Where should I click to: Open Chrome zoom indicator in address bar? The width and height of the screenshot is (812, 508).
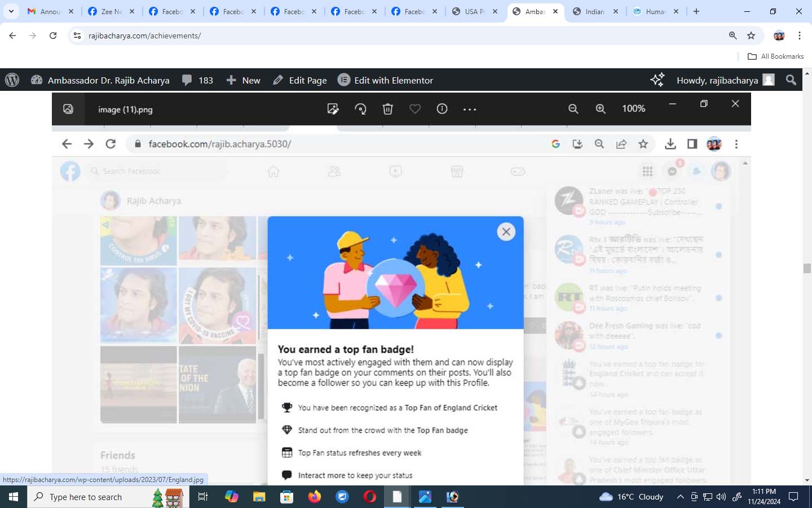coord(732,36)
